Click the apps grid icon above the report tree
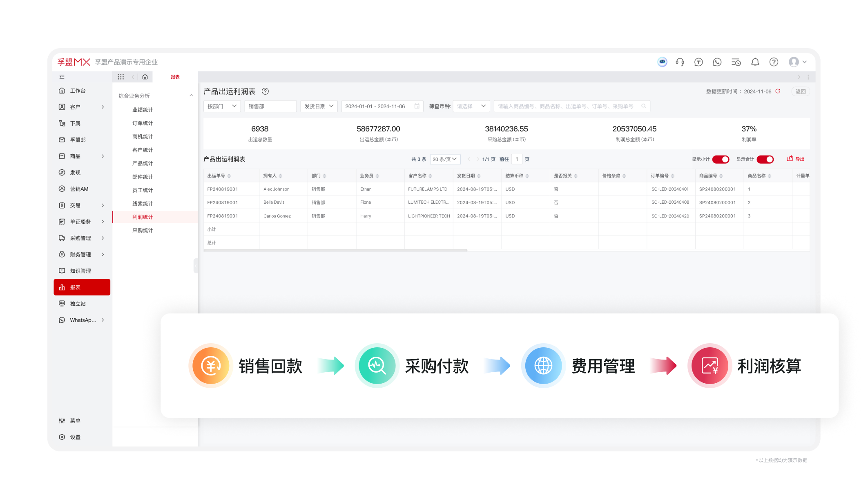868x502 pixels. 120,77
